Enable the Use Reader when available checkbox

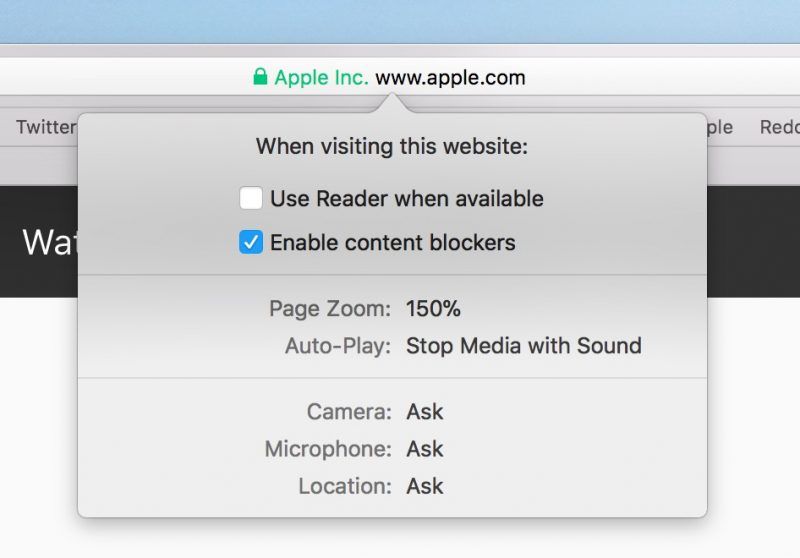(x=251, y=199)
